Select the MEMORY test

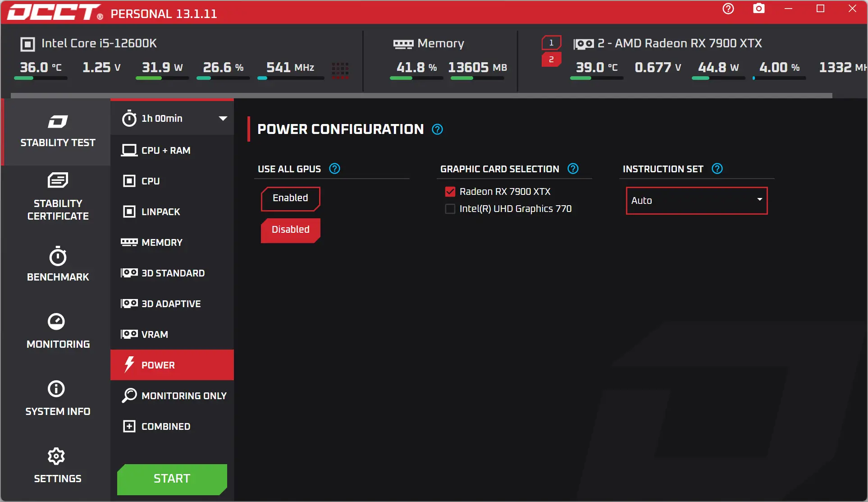172,242
